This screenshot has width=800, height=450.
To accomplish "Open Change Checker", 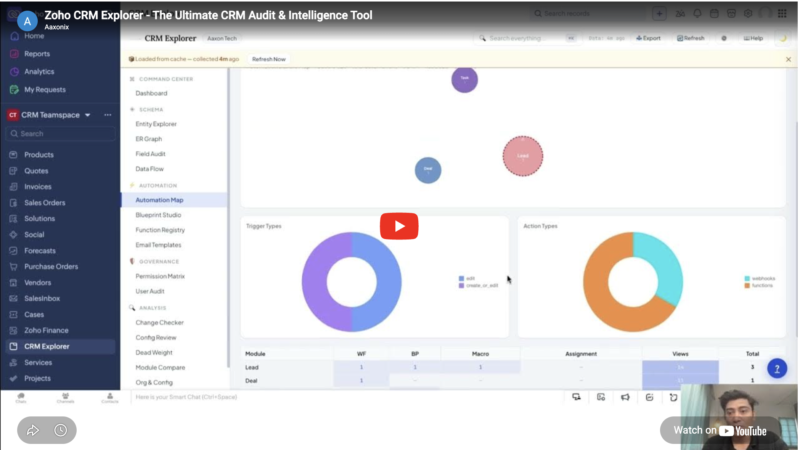I will (159, 322).
